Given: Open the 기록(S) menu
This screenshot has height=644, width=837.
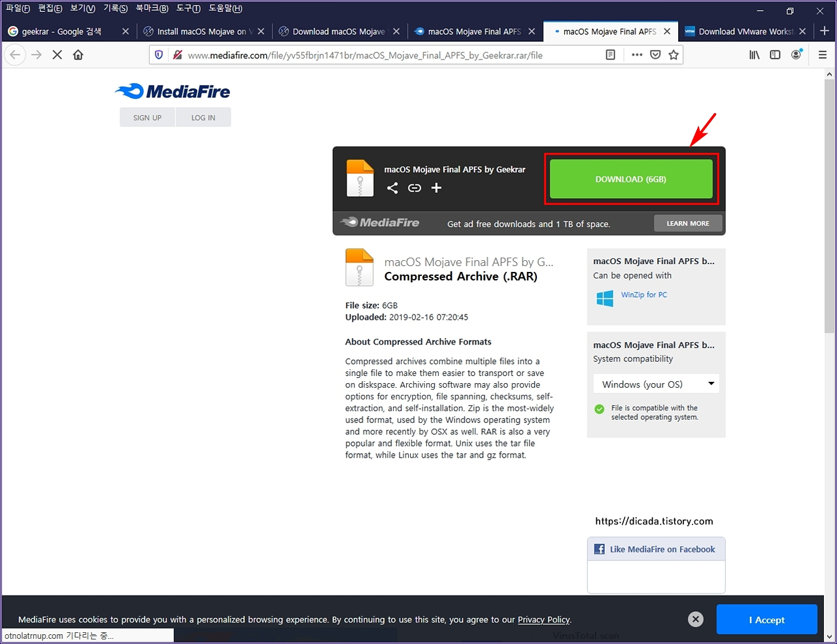Looking at the screenshot, I should point(116,8).
